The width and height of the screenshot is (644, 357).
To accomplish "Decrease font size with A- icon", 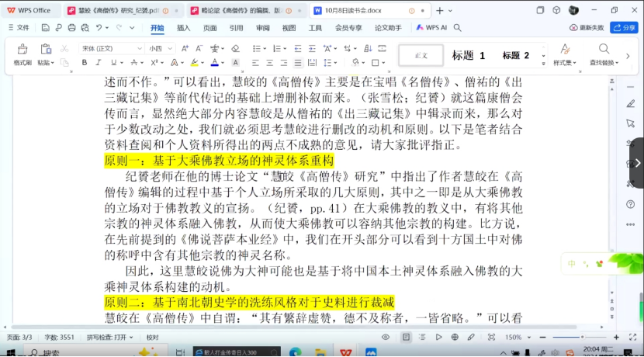I will pyautogui.click(x=199, y=48).
